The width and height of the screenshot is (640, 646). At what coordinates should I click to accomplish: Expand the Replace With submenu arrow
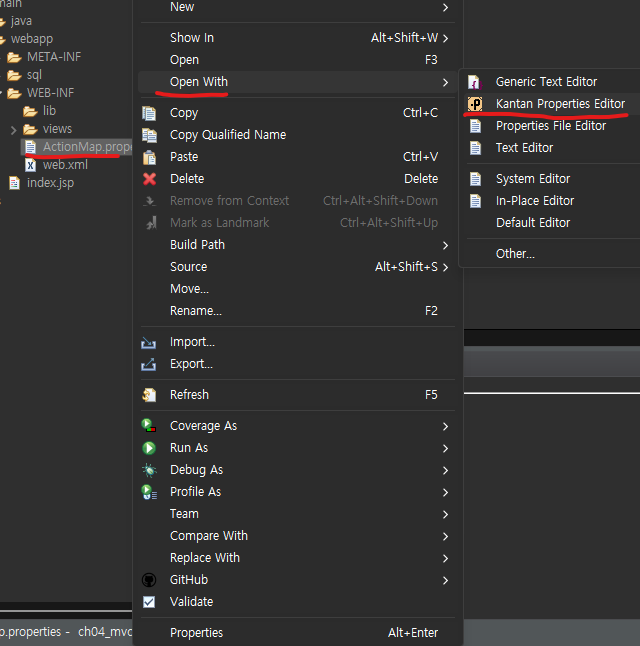pyautogui.click(x=445, y=559)
